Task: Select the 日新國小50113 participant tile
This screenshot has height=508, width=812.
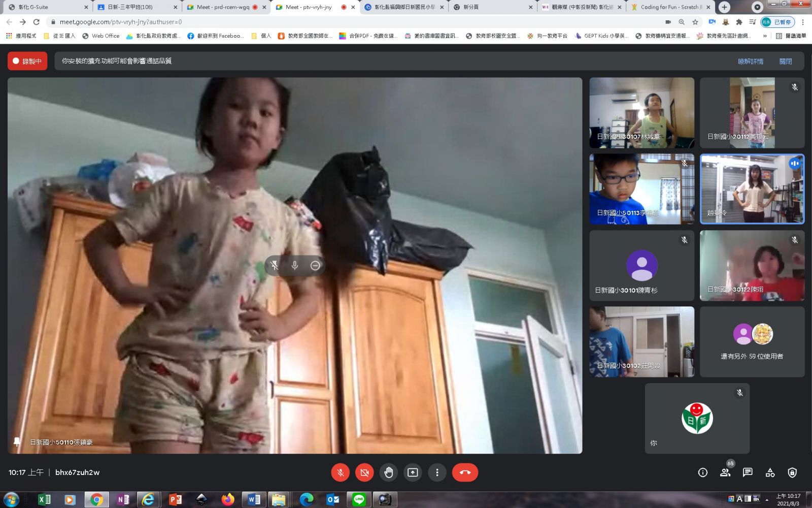Action: tap(642, 189)
